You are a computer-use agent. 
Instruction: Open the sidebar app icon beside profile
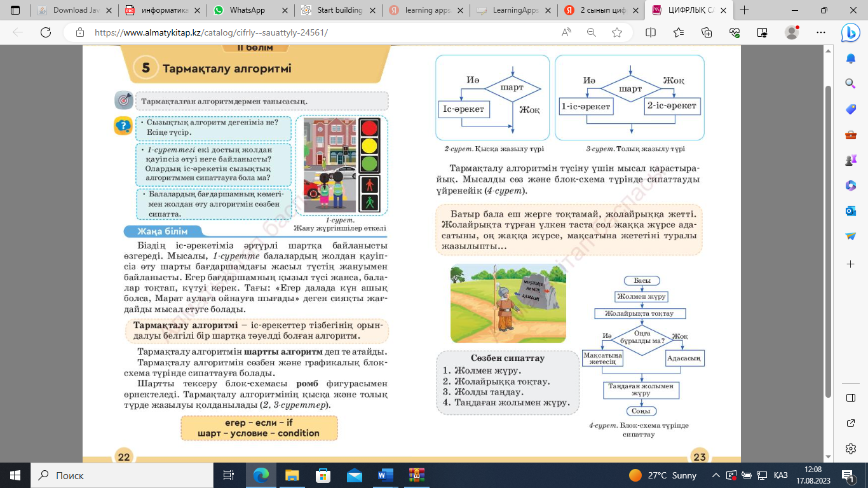coord(763,32)
